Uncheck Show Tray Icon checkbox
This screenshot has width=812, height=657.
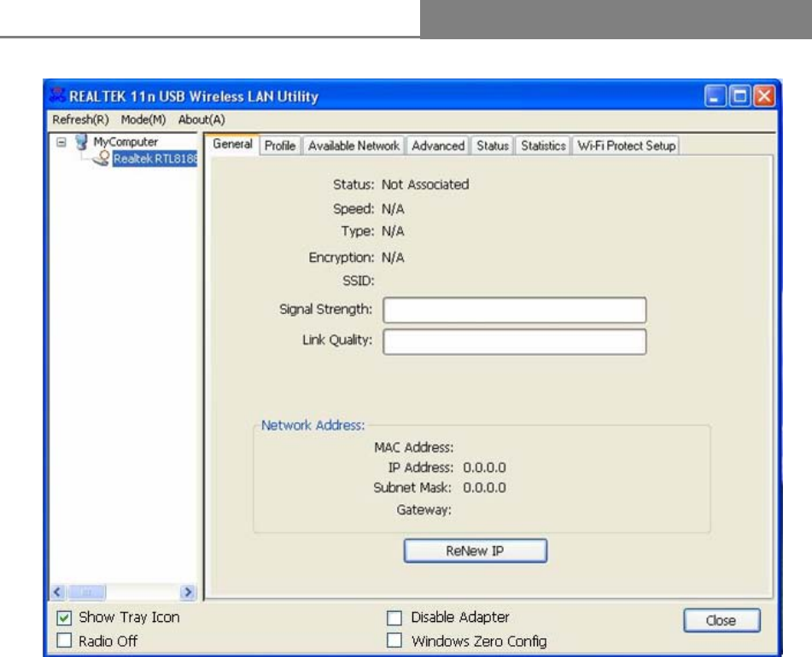[64, 618]
